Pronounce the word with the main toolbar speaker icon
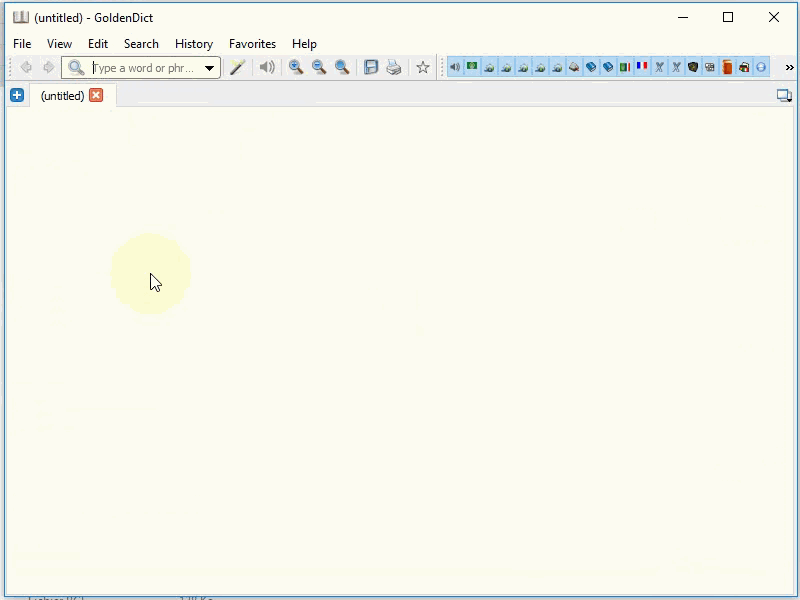 267,67
